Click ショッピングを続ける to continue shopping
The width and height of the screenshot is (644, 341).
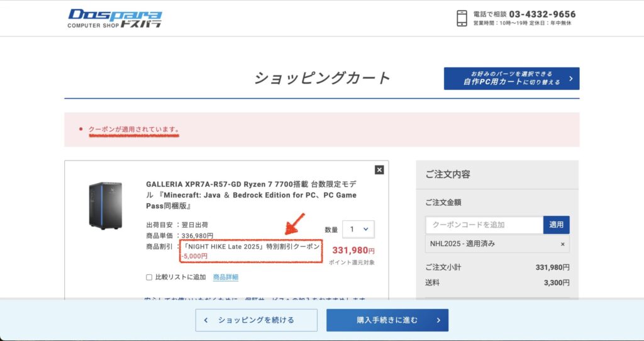coord(256,320)
